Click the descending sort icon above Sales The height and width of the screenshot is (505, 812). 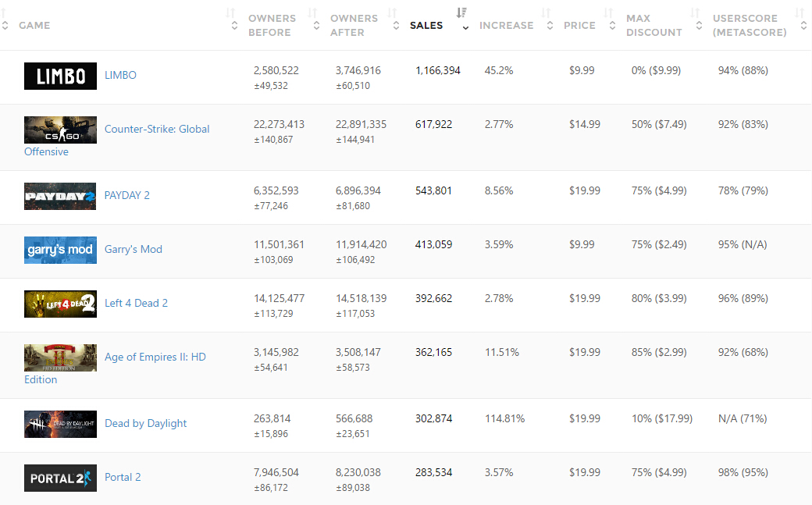[461, 12]
